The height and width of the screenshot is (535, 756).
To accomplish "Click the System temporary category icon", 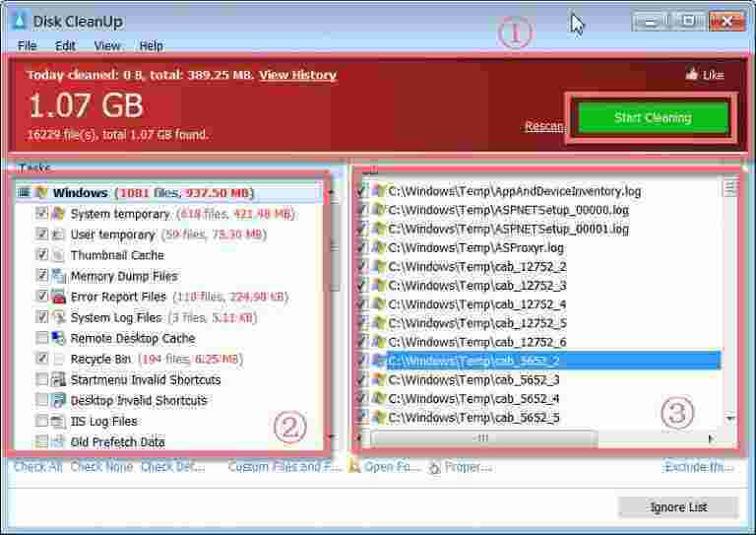I will click(x=58, y=213).
